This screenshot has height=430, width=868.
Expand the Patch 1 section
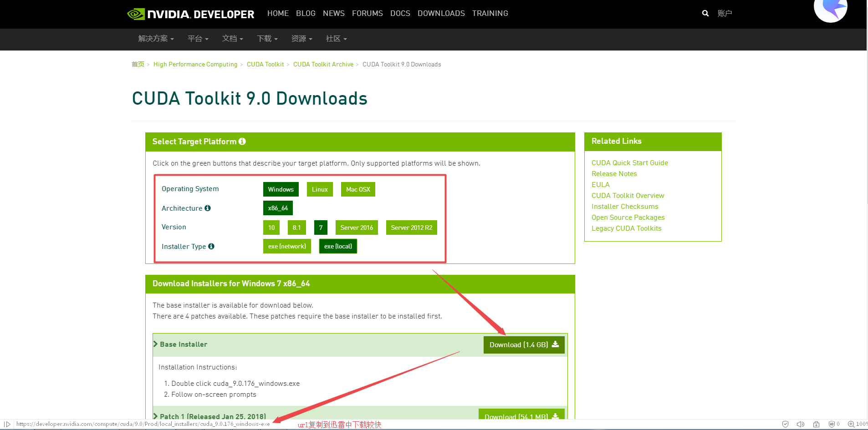[x=210, y=416]
